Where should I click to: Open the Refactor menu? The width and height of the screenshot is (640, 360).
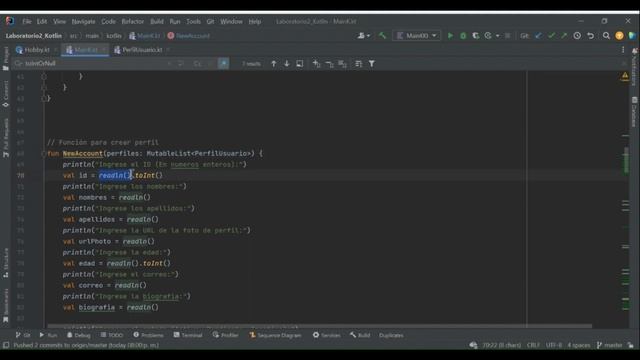click(x=133, y=21)
